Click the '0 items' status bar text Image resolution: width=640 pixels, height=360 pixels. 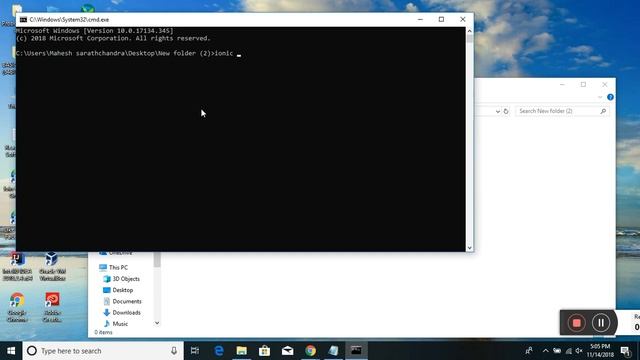click(103, 332)
